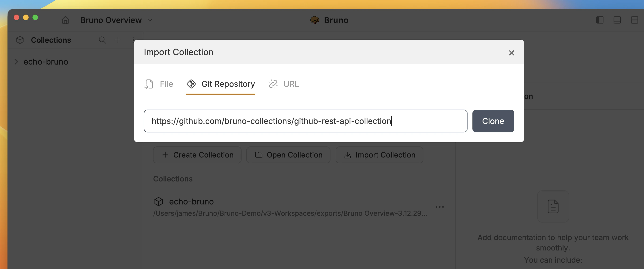This screenshot has width=644, height=269.
Task: Close the Import Collection dialog
Action: 511,53
